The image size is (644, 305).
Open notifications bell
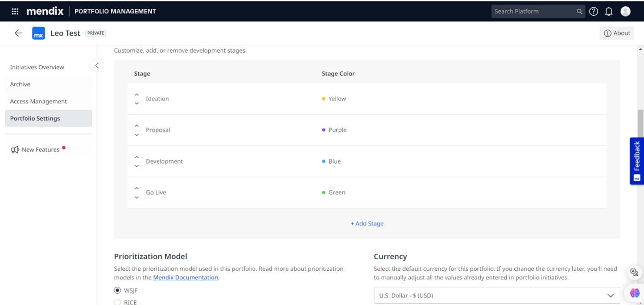(x=609, y=11)
